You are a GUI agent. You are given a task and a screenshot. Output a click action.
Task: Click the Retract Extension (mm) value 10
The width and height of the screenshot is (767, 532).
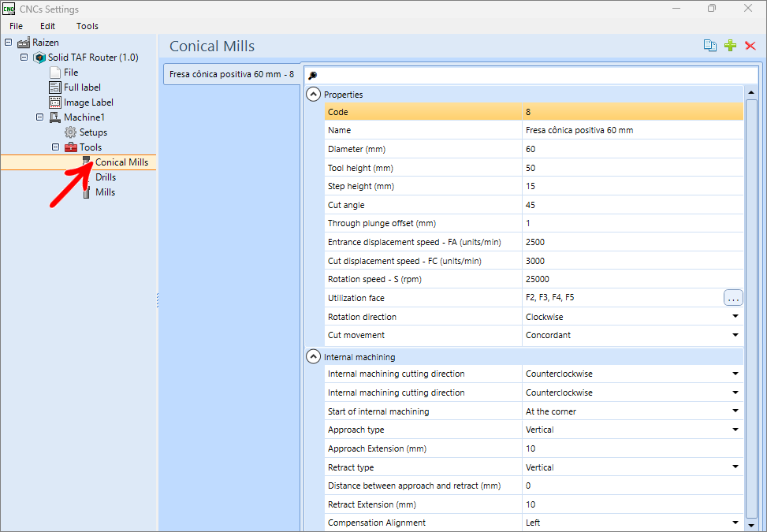click(632, 504)
